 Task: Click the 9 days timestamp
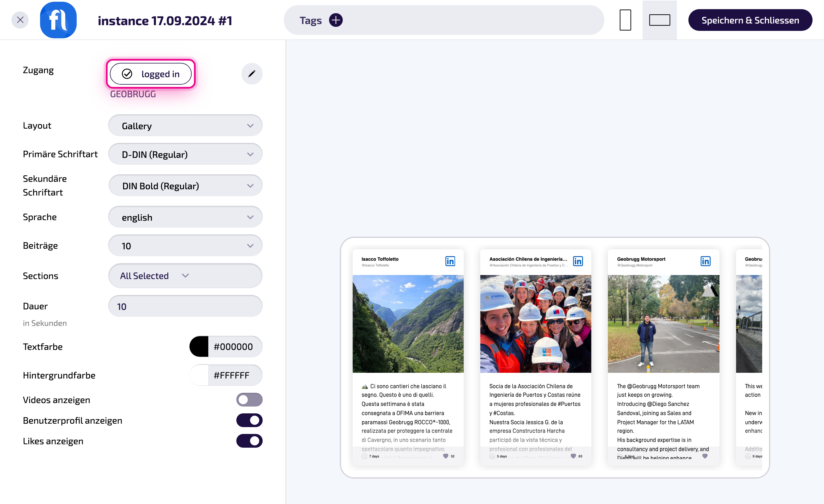[757, 456]
